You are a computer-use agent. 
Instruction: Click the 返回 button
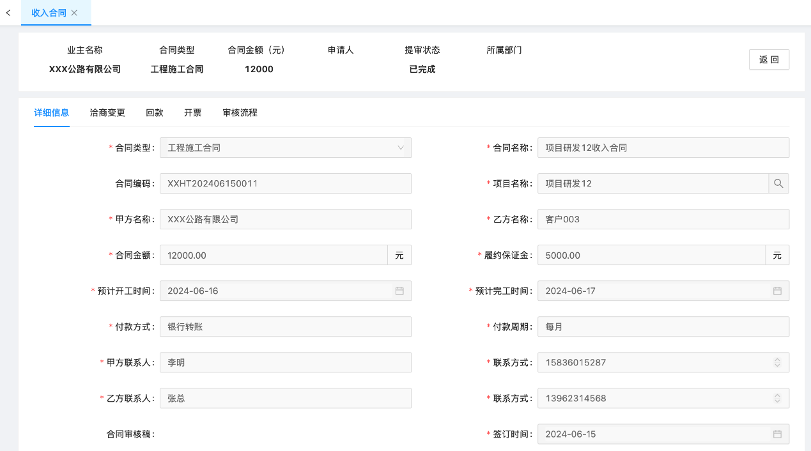768,60
